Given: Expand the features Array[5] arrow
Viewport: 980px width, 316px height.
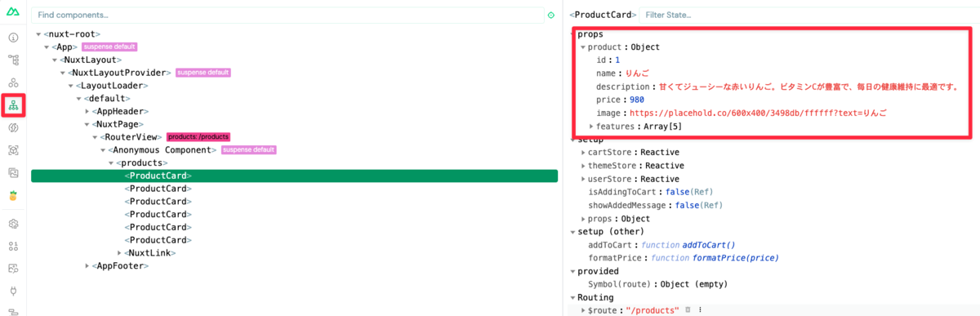Looking at the screenshot, I should click(x=591, y=127).
